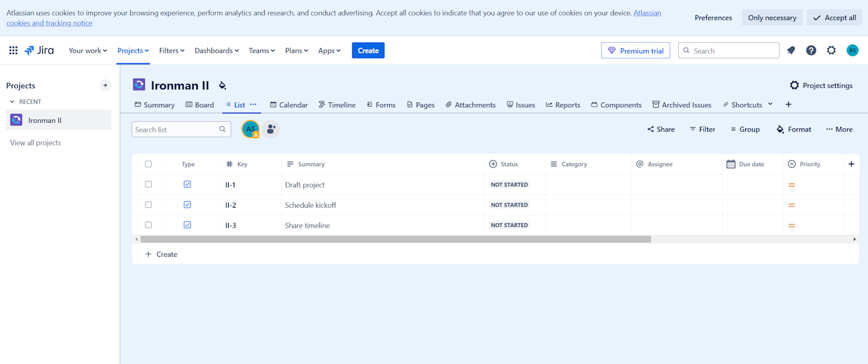Switch to the Calendar tab
Image resolution: width=868 pixels, height=364 pixels.
click(x=289, y=105)
